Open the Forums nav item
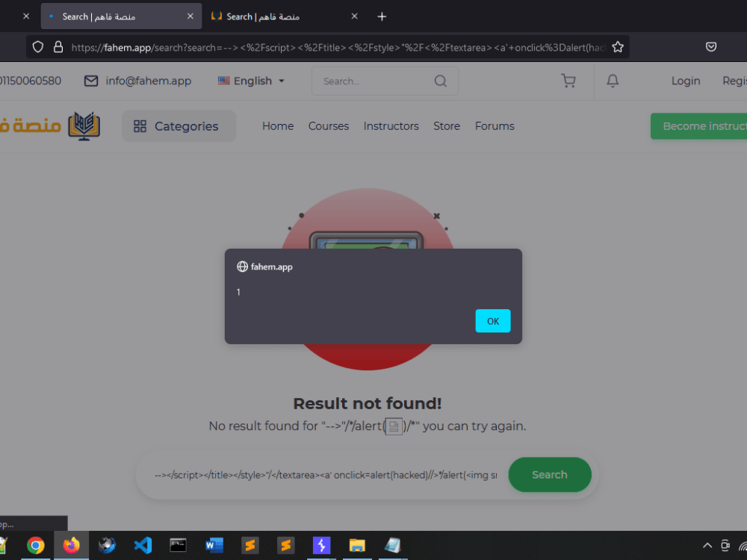This screenshot has height=560, width=747. tap(495, 126)
